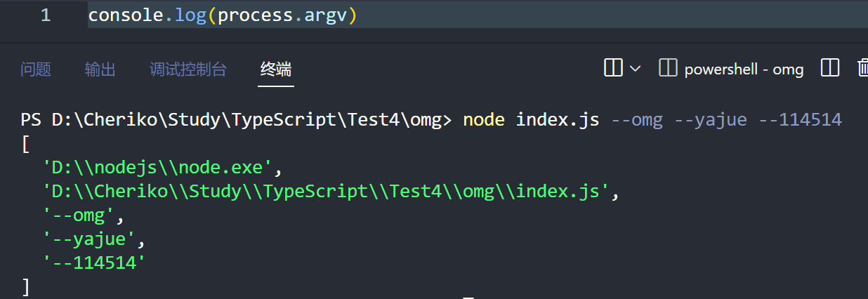Select the 终端 tab
868x299 pixels.
click(x=276, y=69)
